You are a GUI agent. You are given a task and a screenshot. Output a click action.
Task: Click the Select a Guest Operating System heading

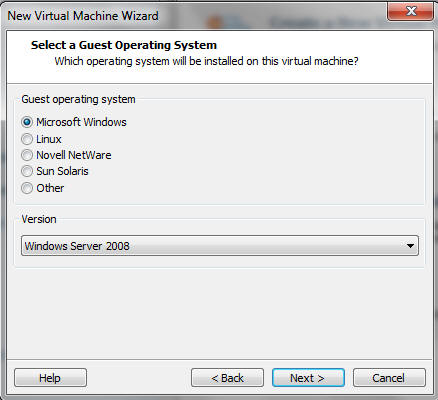[x=124, y=45]
